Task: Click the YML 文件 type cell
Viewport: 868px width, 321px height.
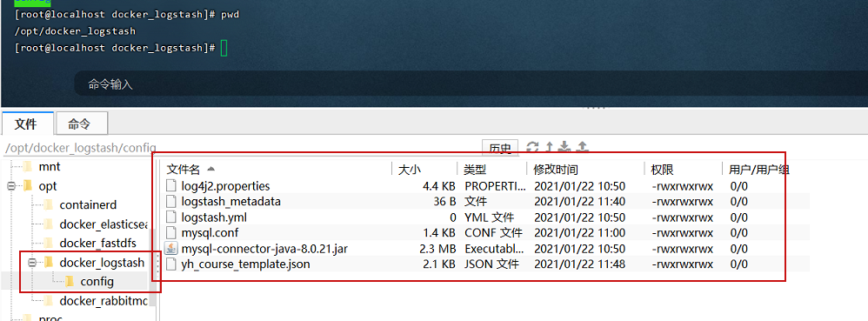Action: click(x=490, y=217)
